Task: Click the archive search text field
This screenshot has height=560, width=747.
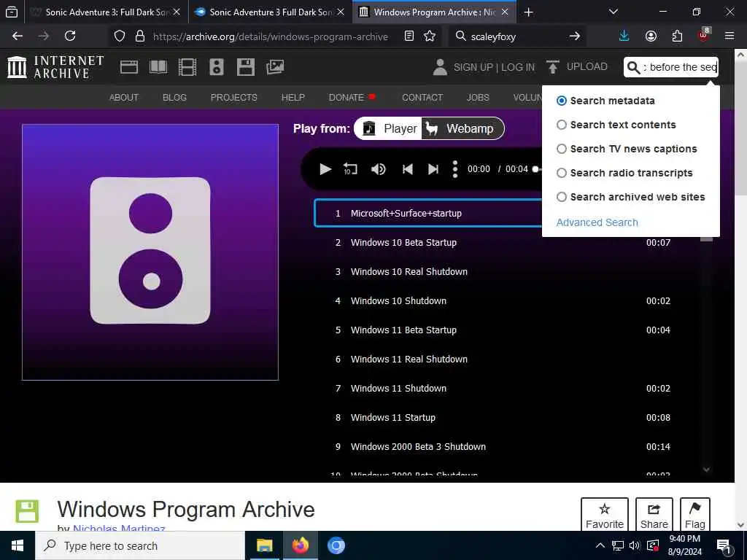Action: pos(679,67)
